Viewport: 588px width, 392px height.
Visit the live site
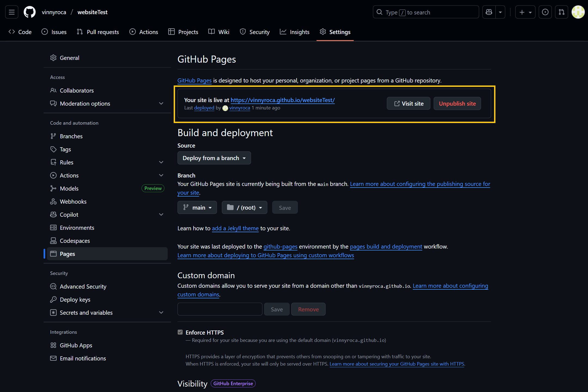pyautogui.click(x=408, y=103)
